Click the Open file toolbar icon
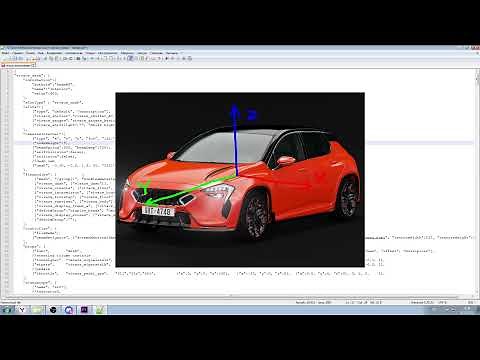 (x=10, y=58)
